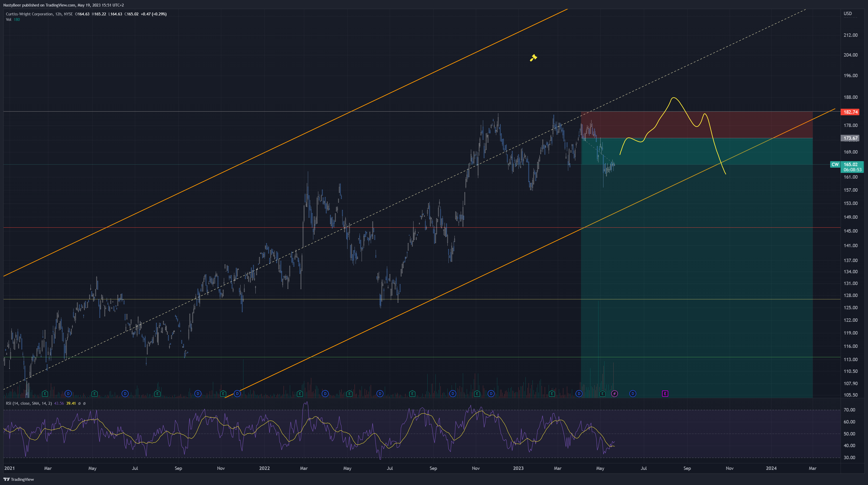
Task: Click the dividend D marker after September 2022
Action: tap(453, 393)
